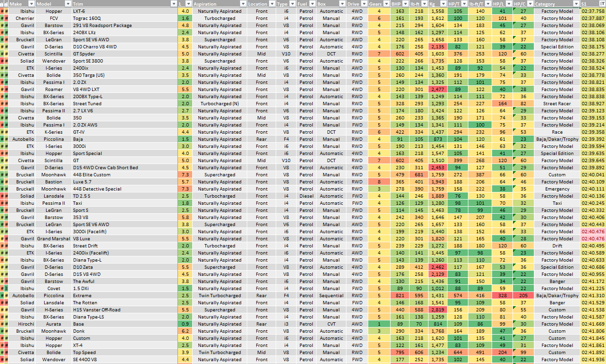606x364 pixels.
Task: Open the Kg column filter dropdown
Action: pyautogui.click(x=443, y=4)
